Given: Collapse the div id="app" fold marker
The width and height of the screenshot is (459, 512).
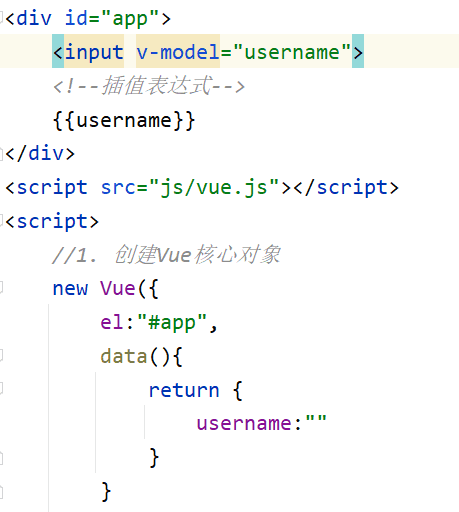Looking at the screenshot, I should 1,17.
